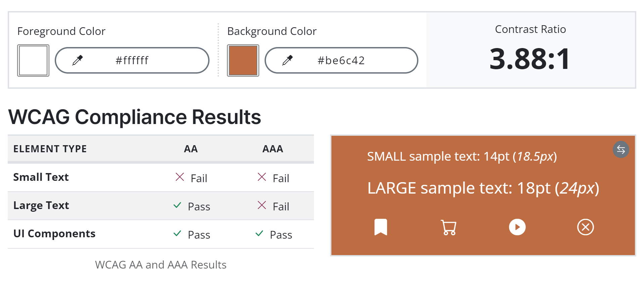This screenshot has width=644, height=285.
Task: Select the Small Text row label
Action: pos(41,177)
